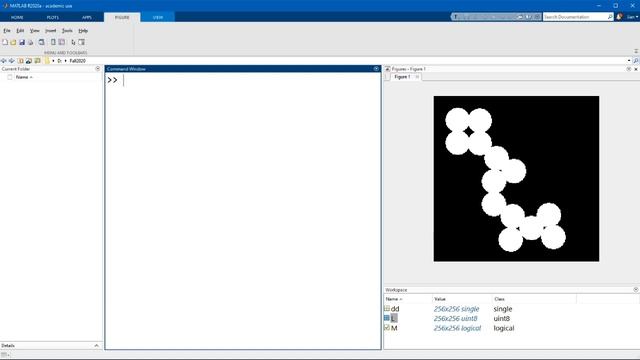
Task: Click the Fall2020 folder in address bar
Action: click(x=78, y=61)
